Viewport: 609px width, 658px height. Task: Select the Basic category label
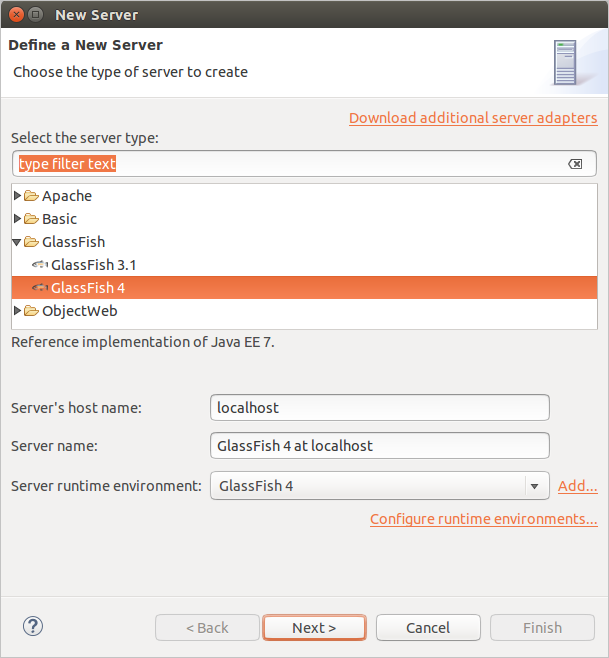(x=59, y=219)
